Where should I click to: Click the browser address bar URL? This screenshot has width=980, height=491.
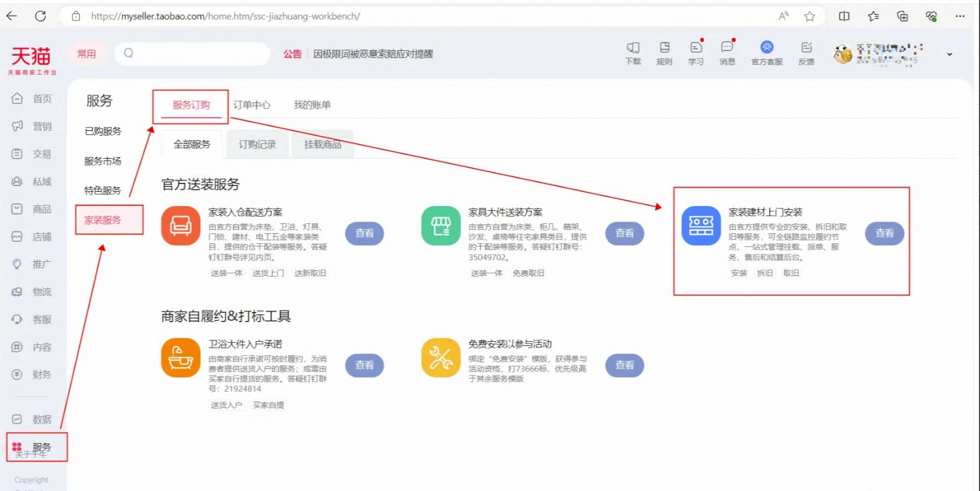tap(225, 16)
